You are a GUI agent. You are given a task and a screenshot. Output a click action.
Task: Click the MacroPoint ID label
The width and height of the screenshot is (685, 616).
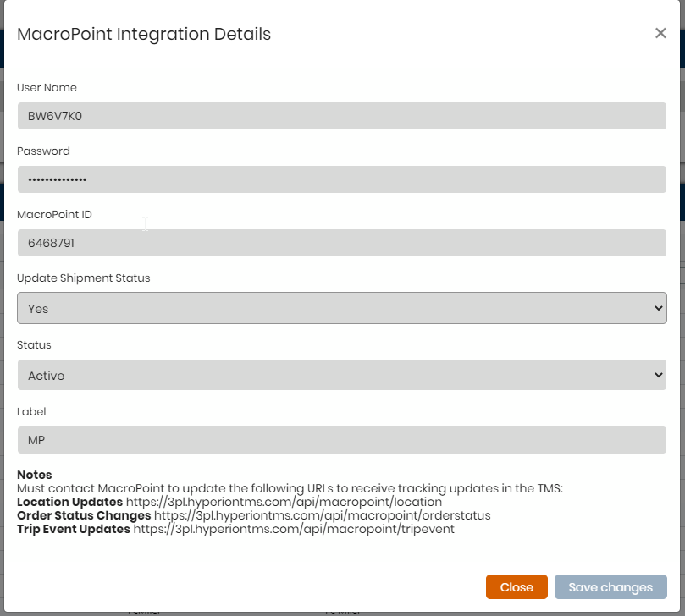[x=54, y=214]
